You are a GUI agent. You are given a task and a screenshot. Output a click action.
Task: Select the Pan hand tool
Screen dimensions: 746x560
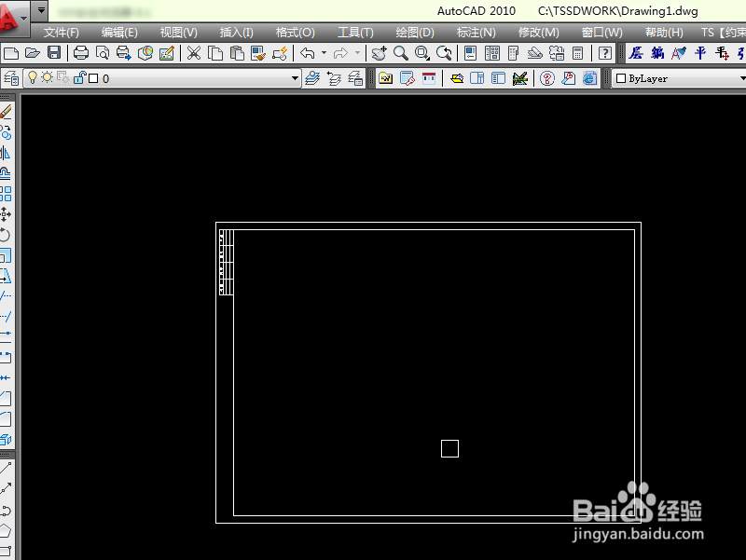(380, 53)
